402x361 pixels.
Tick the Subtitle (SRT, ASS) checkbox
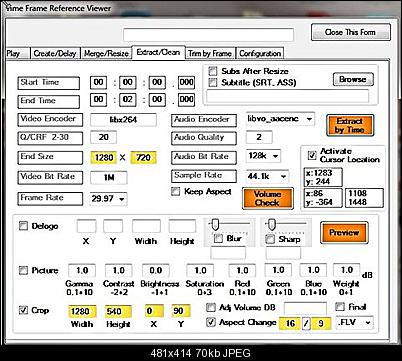click(x=212, y=82)
